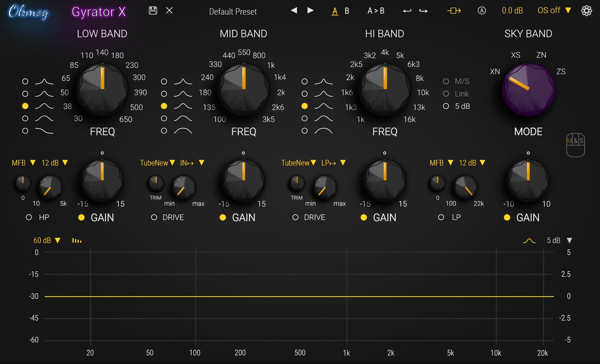Go to the previous preset arrow
The image size is (600, 364).
(294, 10)
